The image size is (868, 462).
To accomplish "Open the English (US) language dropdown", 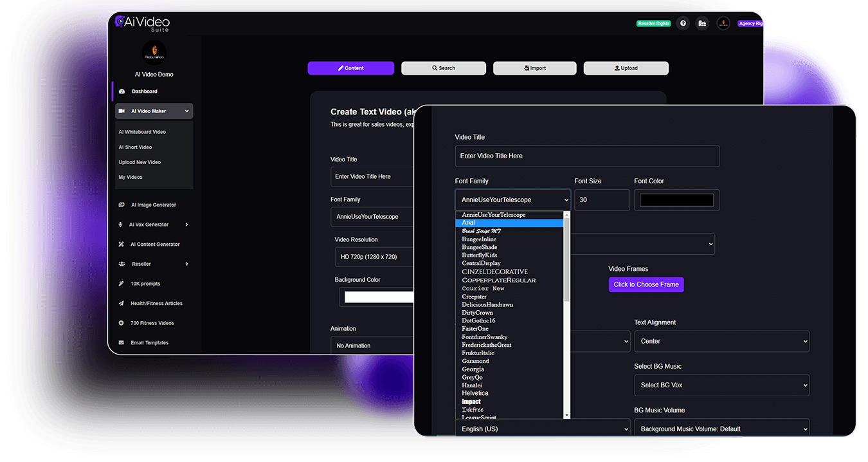I will 543,429.
